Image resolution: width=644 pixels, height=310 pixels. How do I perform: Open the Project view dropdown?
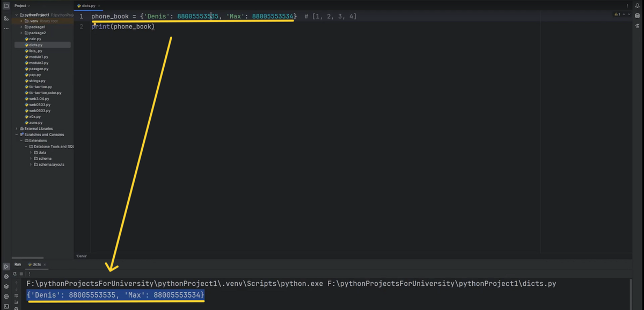(22, 5)
